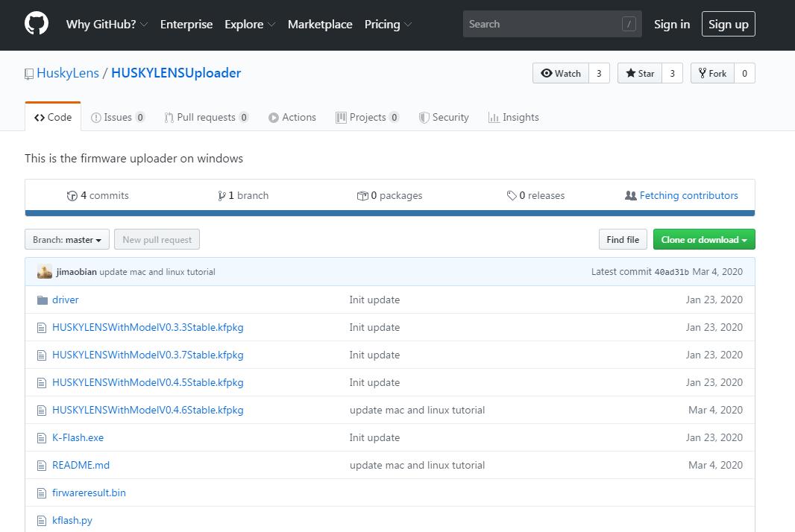795x532 pixels.
Task: Click the repository book icon beside HuskyLens
Action: [29, 74]
